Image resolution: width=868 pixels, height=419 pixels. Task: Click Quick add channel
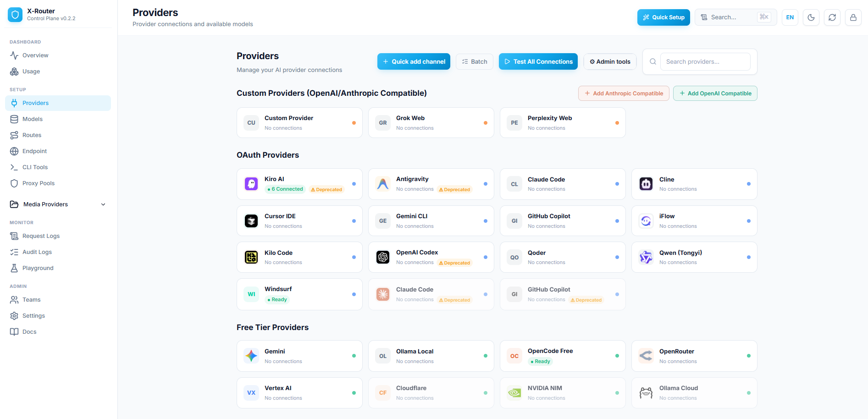[414, 61]
